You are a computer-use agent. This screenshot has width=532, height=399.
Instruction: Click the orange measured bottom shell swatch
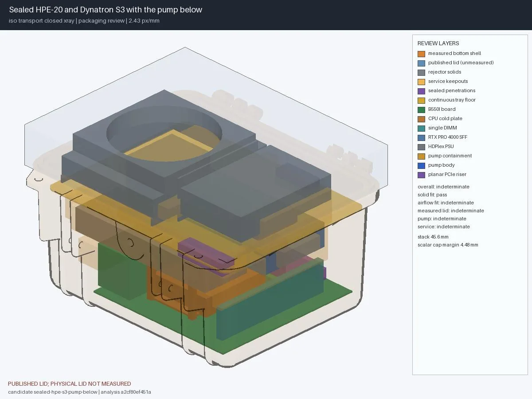[x=421, y=54]
